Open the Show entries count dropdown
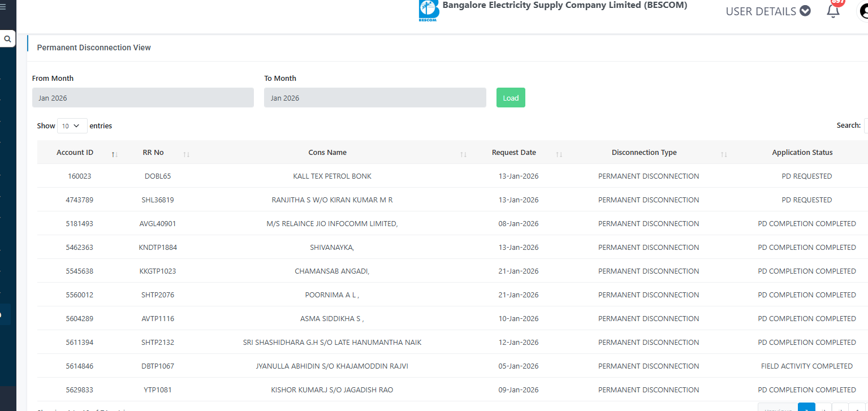Image resolution: width=868 pixels, height=411 pixels. [x=72, y=126]
